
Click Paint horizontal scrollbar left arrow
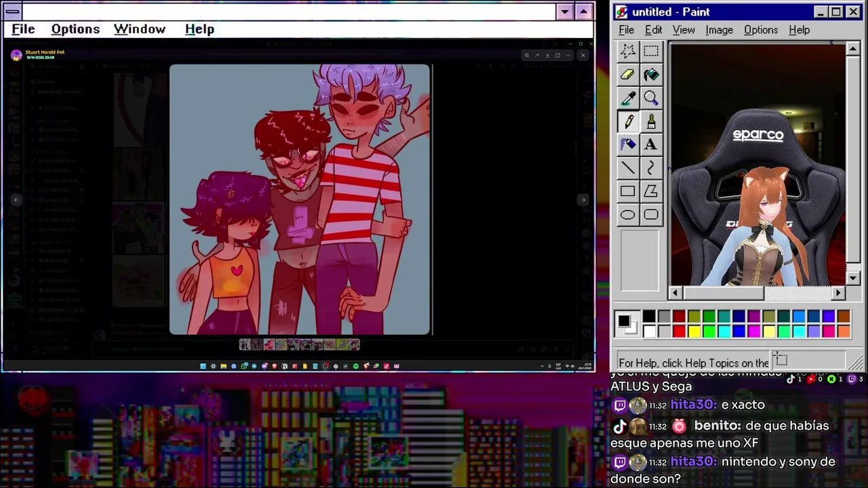coord(675,293)
